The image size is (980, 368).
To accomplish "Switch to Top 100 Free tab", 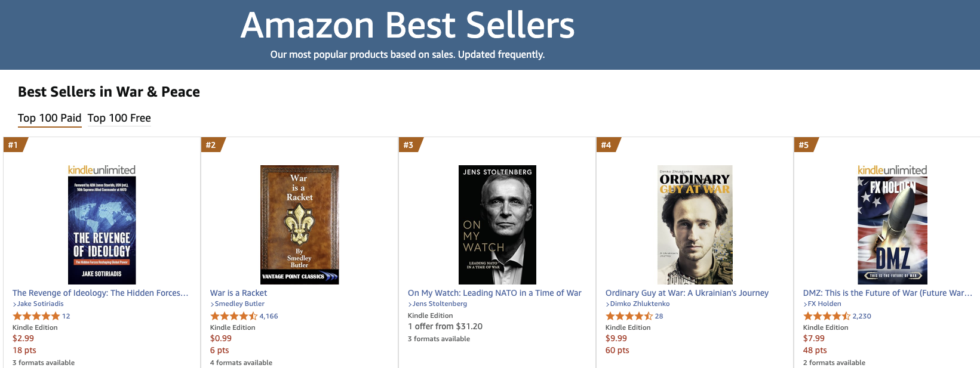I will click(119, 118).
